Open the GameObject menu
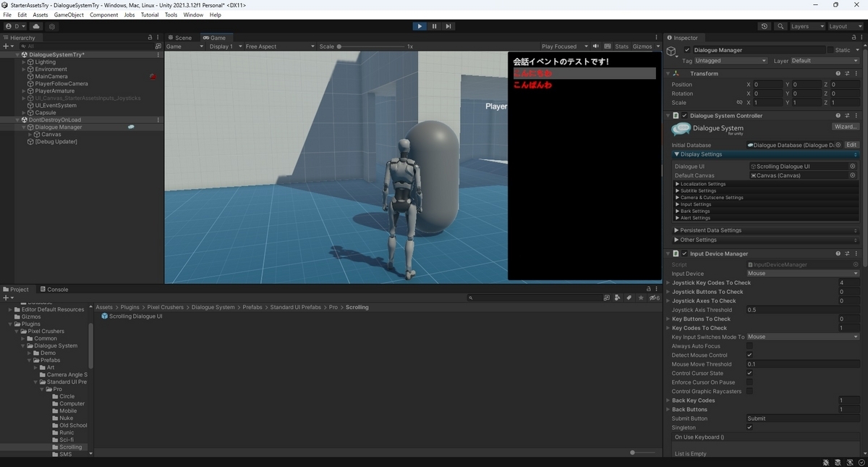 click(x=68, y=14)
